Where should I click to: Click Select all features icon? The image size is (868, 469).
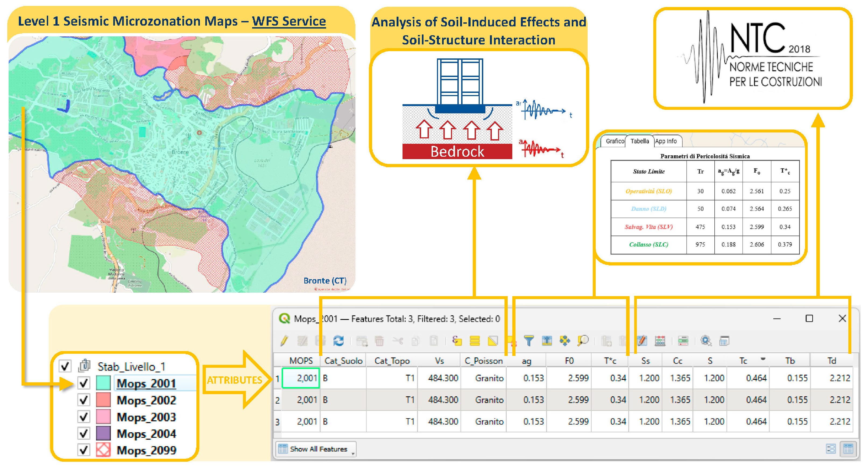click(x=474, y=341)
